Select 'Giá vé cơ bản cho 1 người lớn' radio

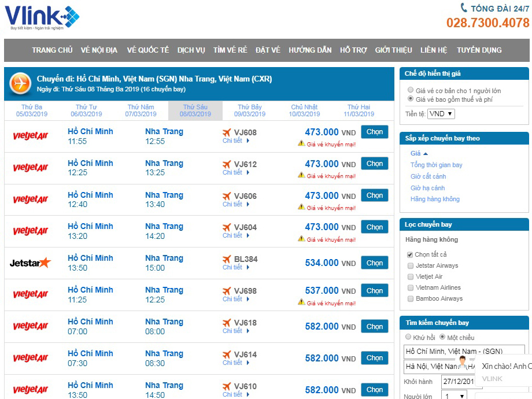coord(411,90)
